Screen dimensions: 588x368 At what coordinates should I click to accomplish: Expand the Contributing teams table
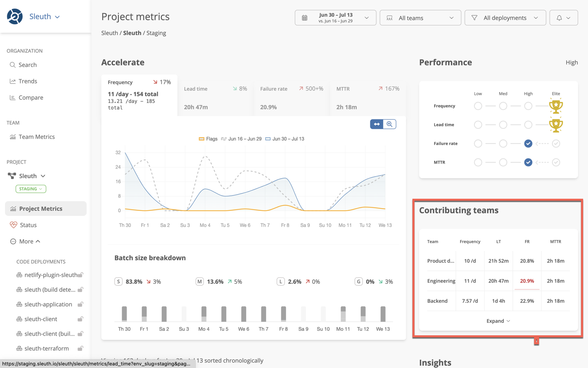[498, 321]
